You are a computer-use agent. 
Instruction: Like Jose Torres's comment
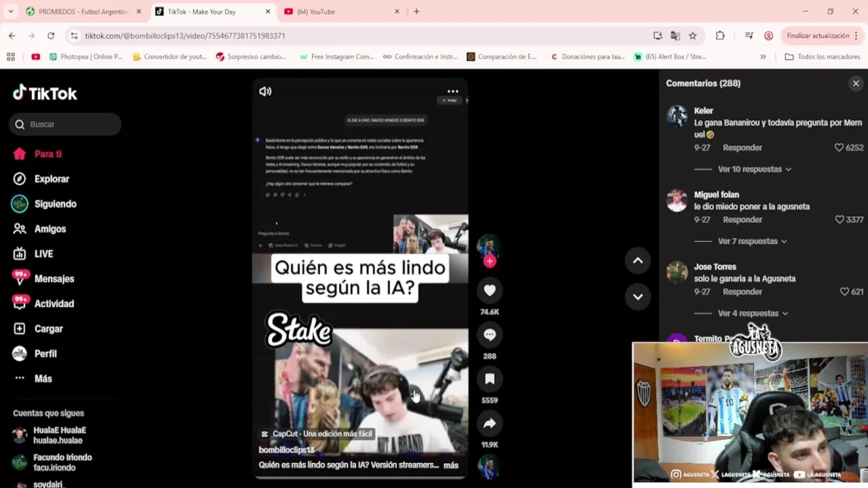[844, 291]
